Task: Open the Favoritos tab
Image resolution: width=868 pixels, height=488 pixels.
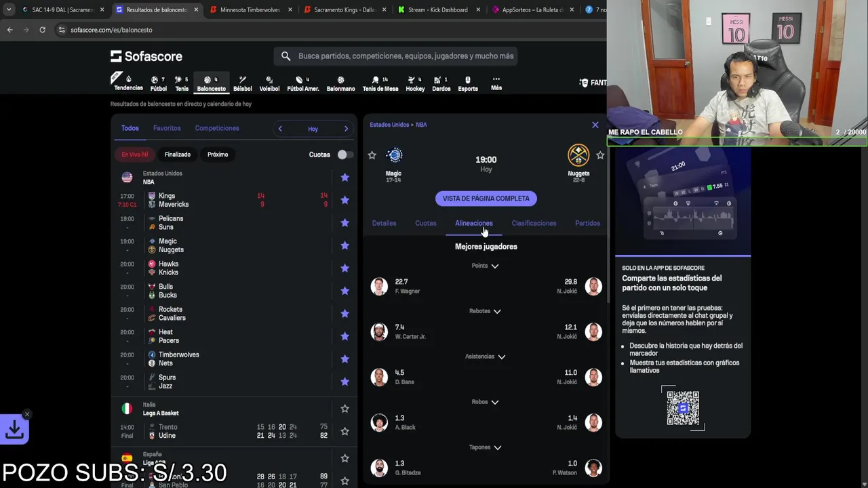Action: coord(167,128)
